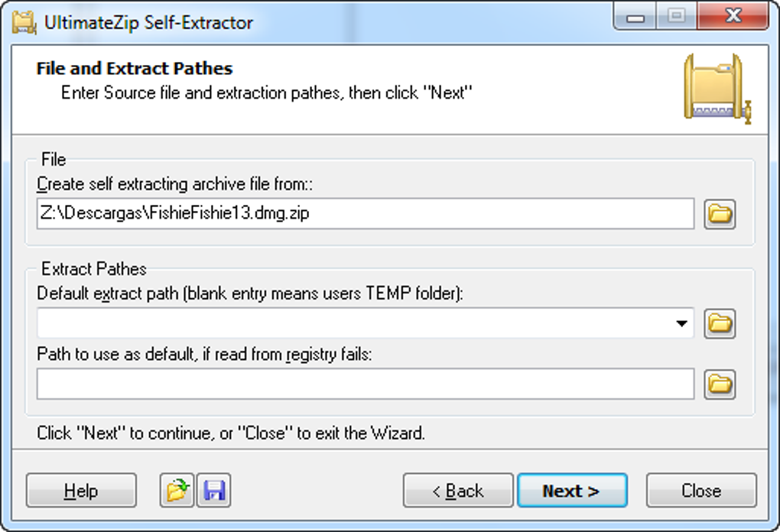Image resolution: width=780 pixels, height=532 pixels.
Task: Click folder icon beside default extract path
Action: click(x=720, y=323)
